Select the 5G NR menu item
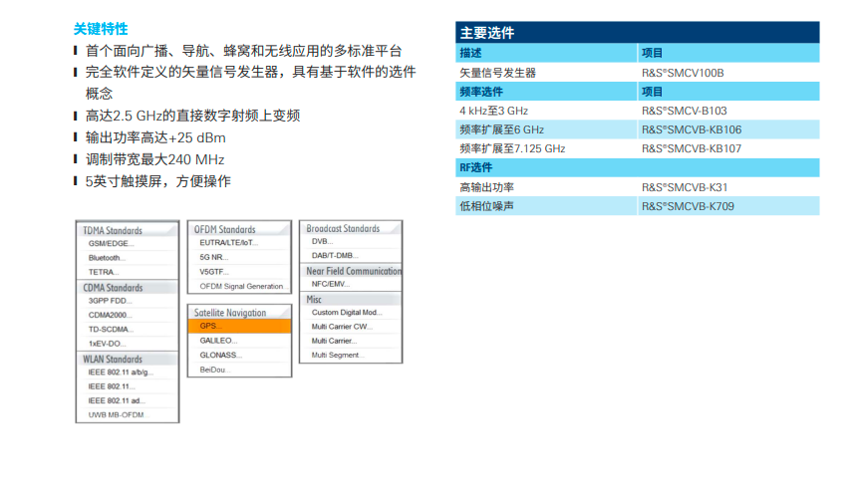 pyautogui.click(x=214, y=256)
